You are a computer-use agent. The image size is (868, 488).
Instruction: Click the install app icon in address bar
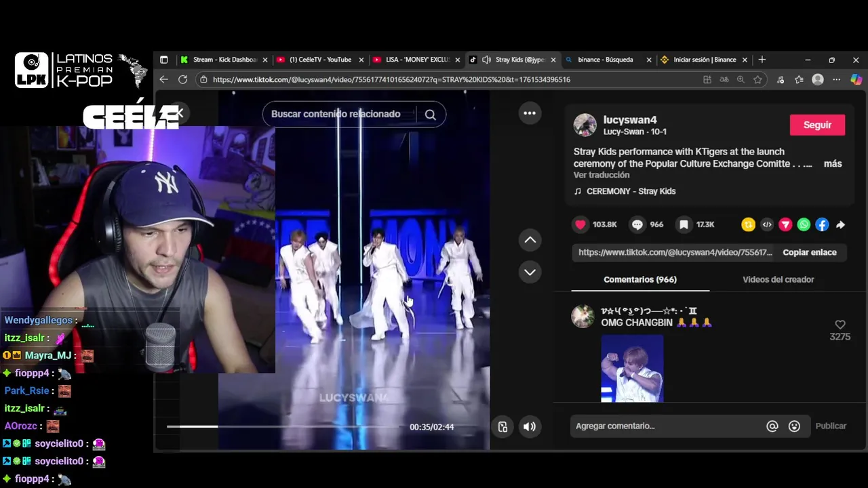click(707, 79)
